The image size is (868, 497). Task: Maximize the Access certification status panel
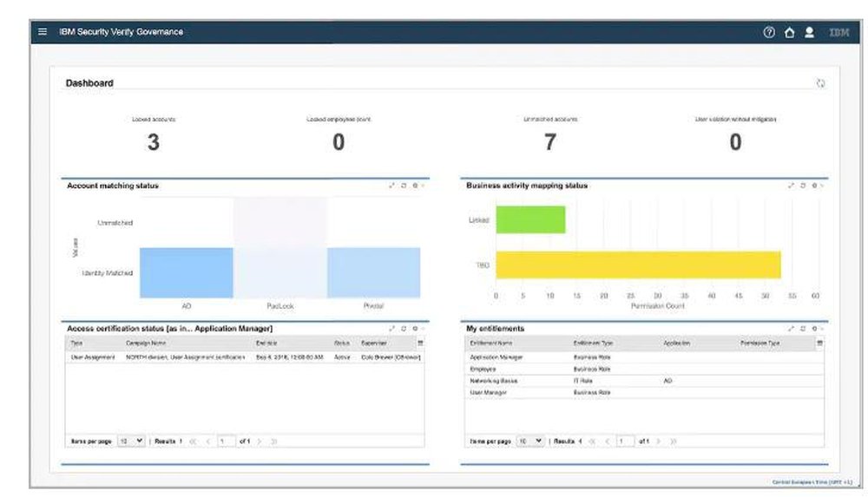pos(392,328)
